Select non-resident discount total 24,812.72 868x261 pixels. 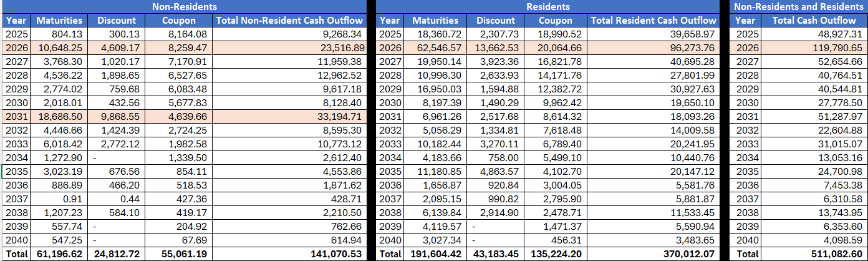116,254
